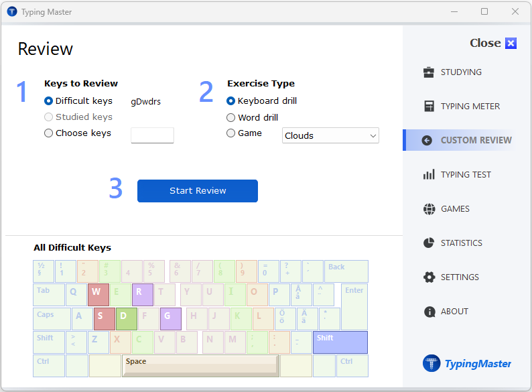Click the Typing Meter icon
The width and height of the screenshot is (532, 392).
[x=429, y=107]
